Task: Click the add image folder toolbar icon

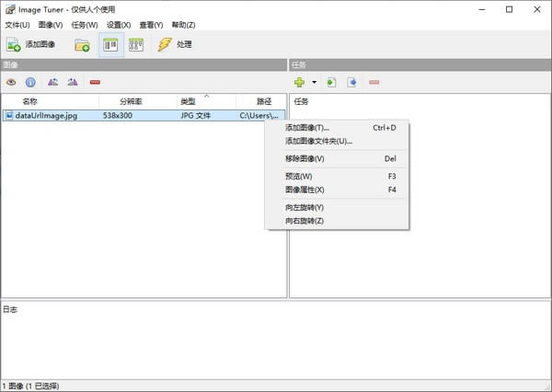Action: tap(82, 45)
